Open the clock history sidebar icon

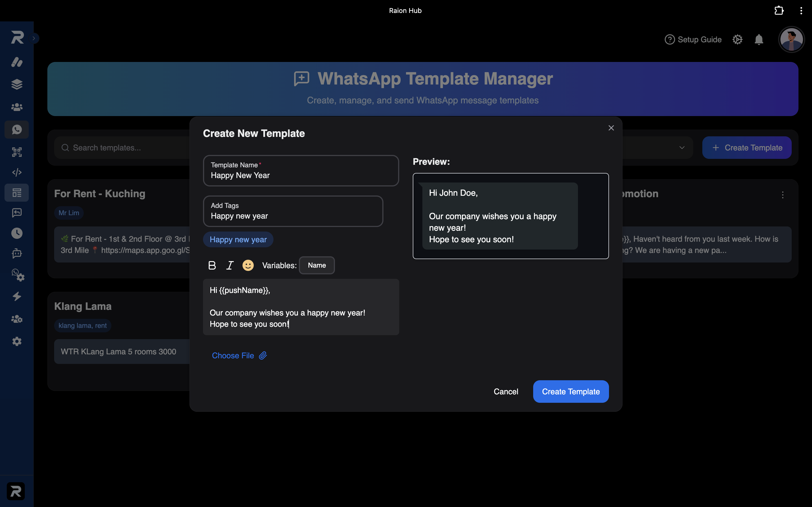[x=17, y=233]
